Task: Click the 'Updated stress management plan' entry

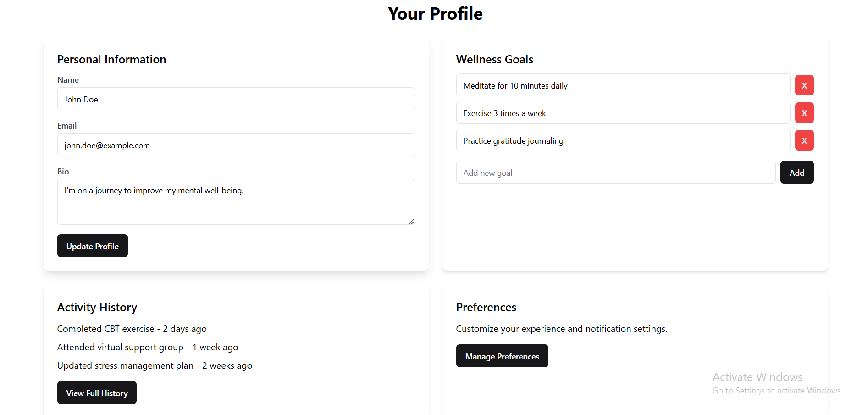Action: (x=155, y=365)
